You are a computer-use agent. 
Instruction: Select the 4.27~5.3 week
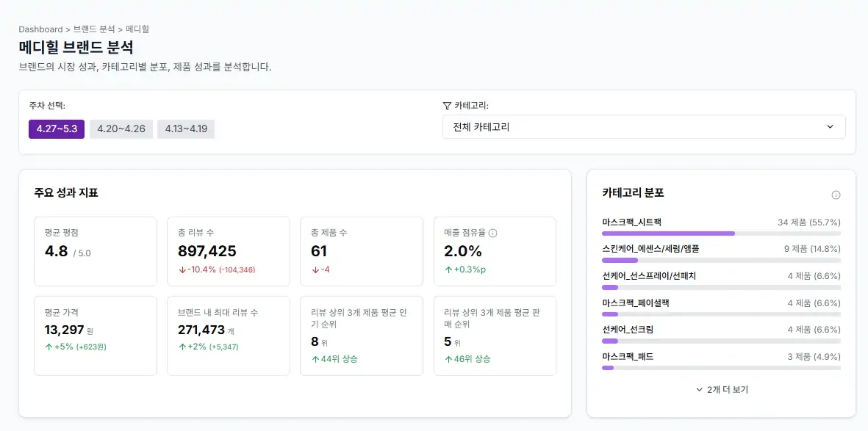tap(57, 129)
